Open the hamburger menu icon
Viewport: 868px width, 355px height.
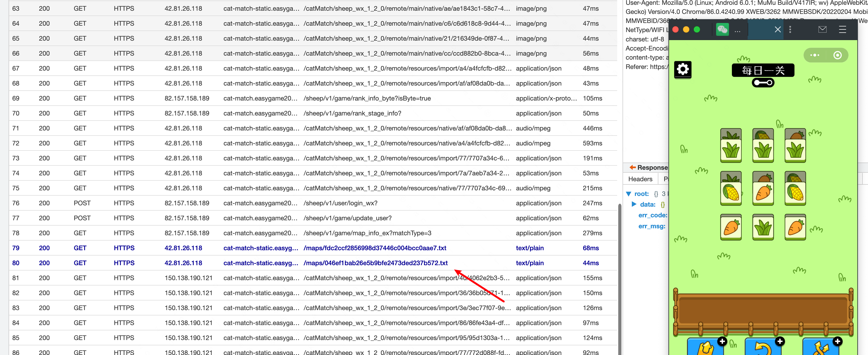click(x=842, y=30)
